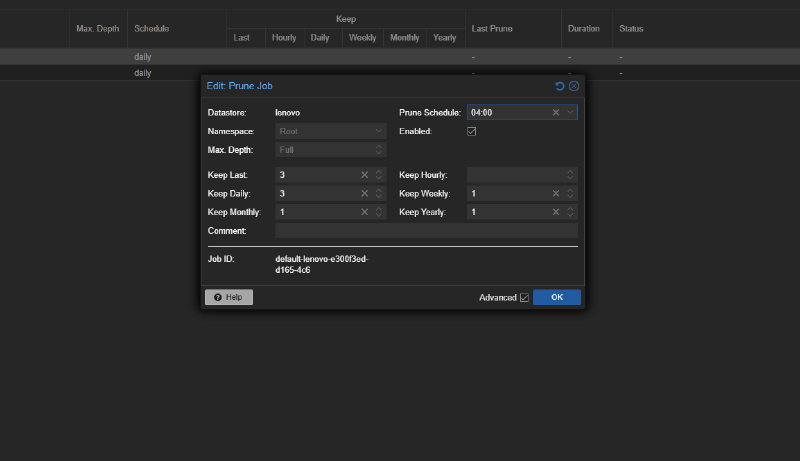Confirm with the OK button

point(557,297)
